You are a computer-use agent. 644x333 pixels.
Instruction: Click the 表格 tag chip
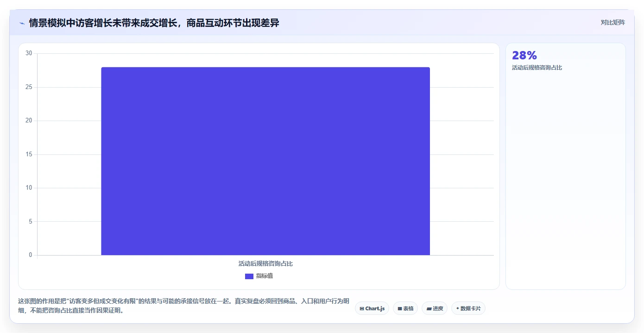(x=405, y=308)
